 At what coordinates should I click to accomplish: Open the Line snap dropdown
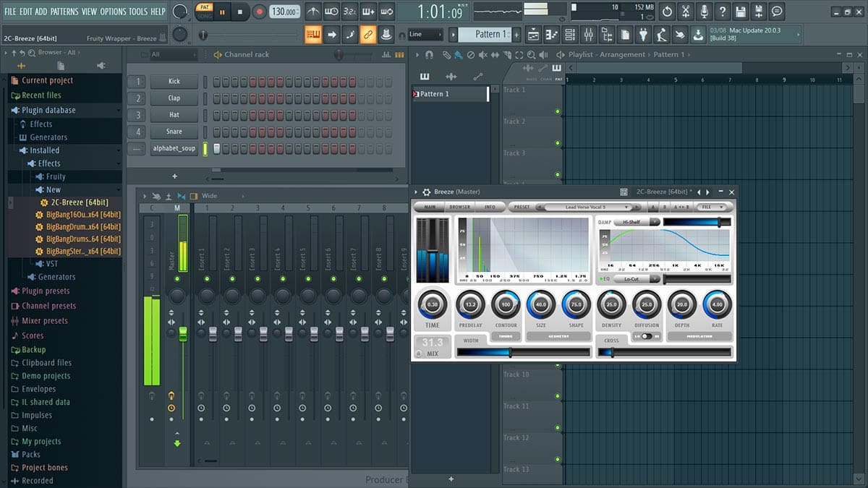click(425, 34)
